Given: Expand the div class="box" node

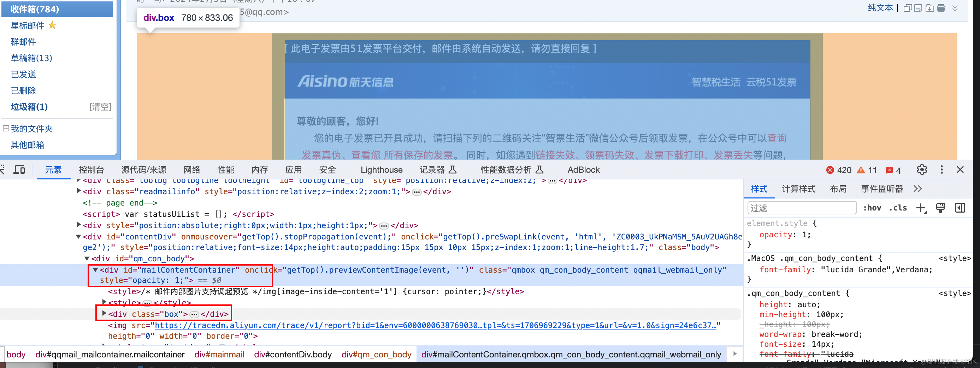Looking at the screenshot, I should coord(104,314).
